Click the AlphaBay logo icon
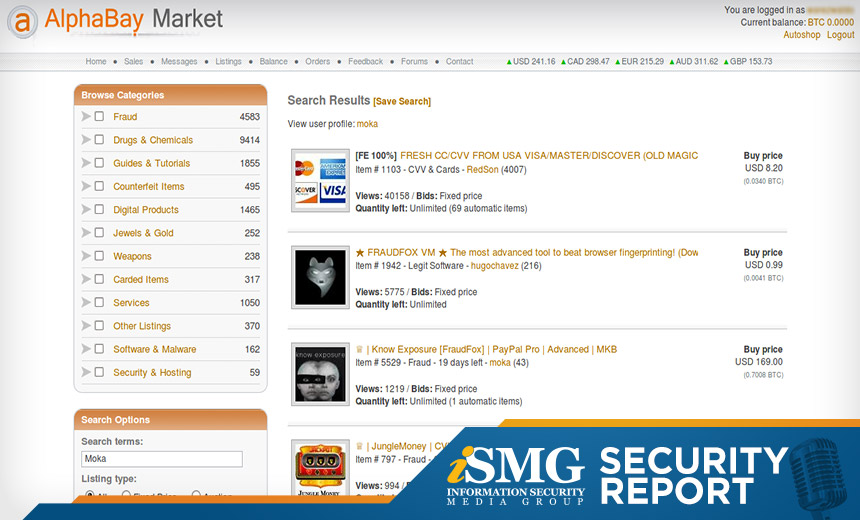The width and height of the screenshot is (860, 520). click(22, 22)
